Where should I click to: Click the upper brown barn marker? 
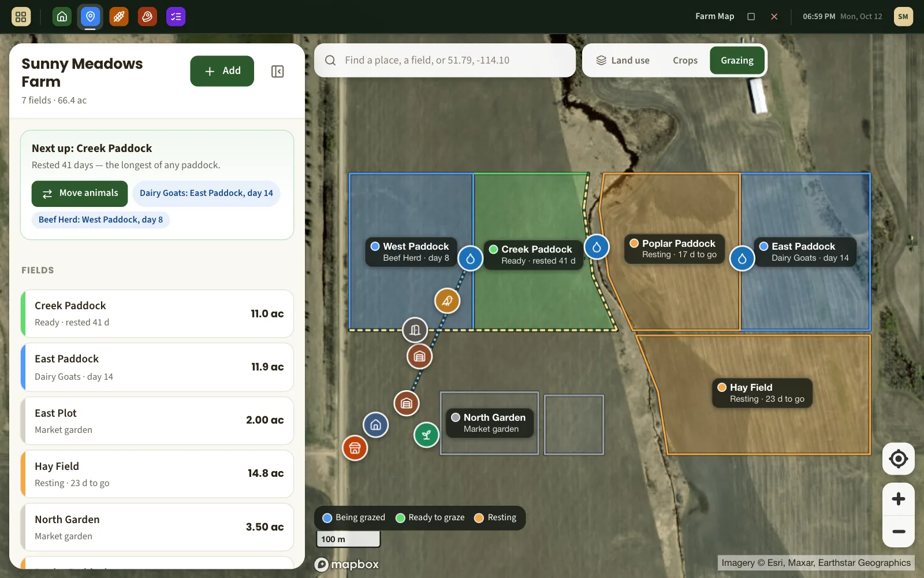click(x=419, y=357)
